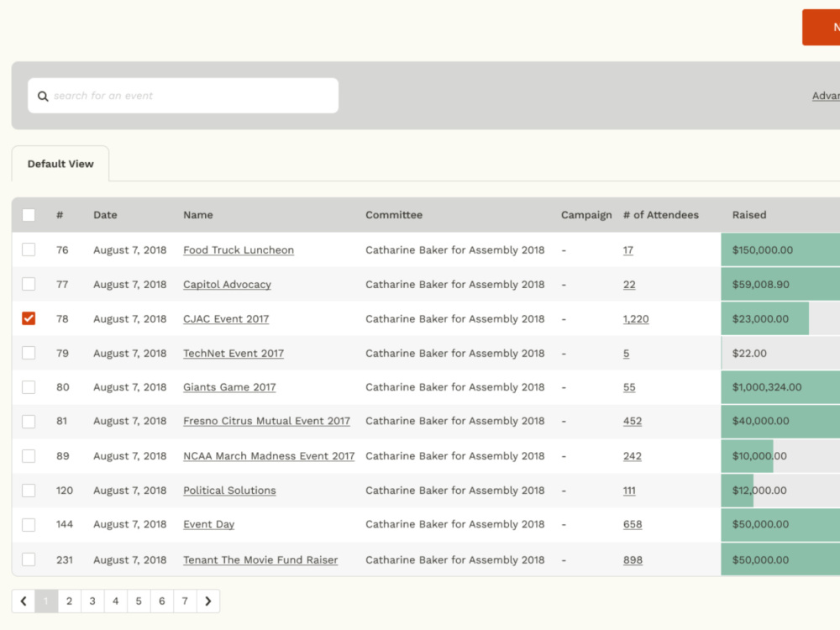Check the Tenant The Movie Fund Raiser checkbox
840x630 pixels.
pos(29,559)
